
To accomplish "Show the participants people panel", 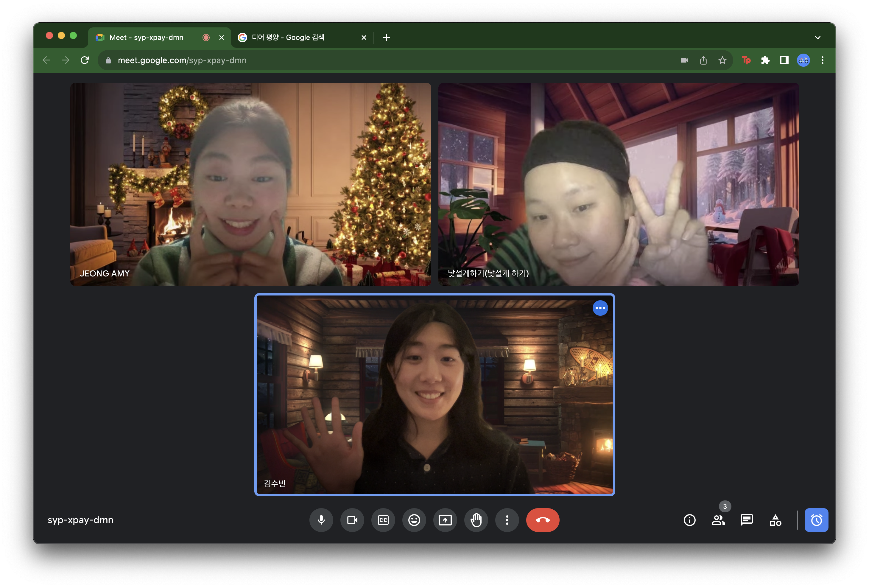I will coord(718,520).
